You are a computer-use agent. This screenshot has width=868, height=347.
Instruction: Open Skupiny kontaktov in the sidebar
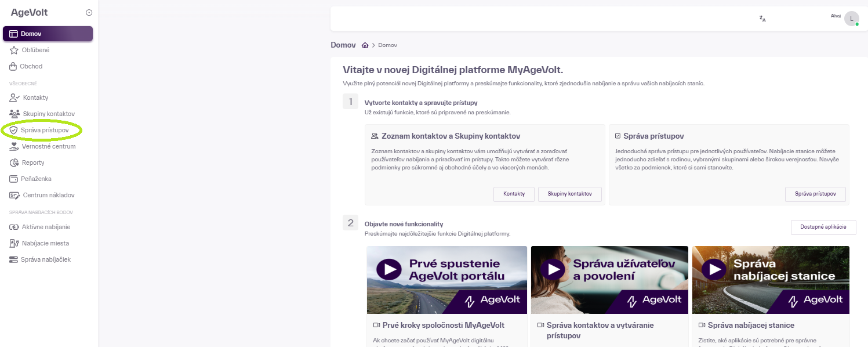(x=48, y=114)
